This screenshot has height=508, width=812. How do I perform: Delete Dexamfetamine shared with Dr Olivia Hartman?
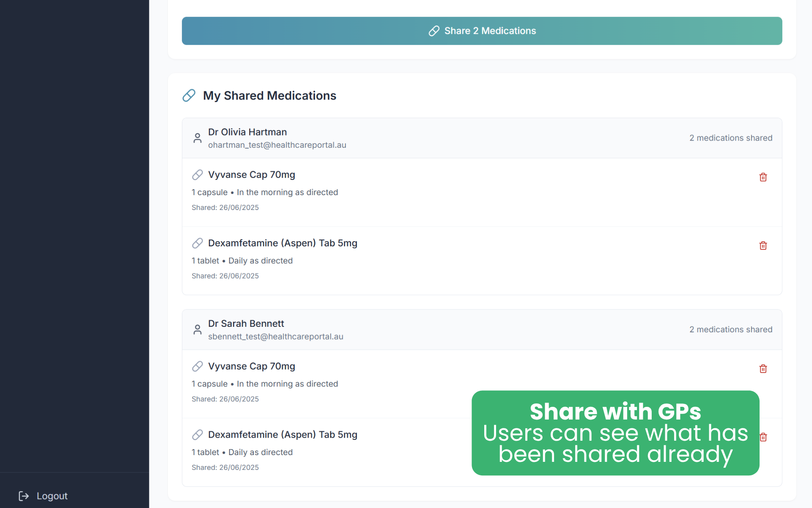click(x=763, y=246)
